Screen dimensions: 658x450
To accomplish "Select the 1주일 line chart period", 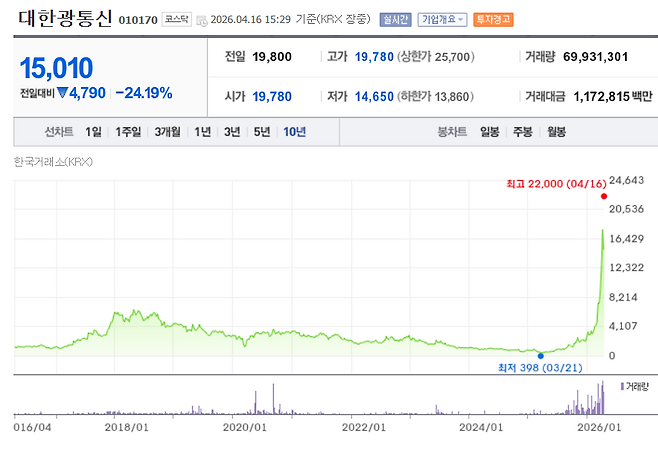I will [128, 132].
